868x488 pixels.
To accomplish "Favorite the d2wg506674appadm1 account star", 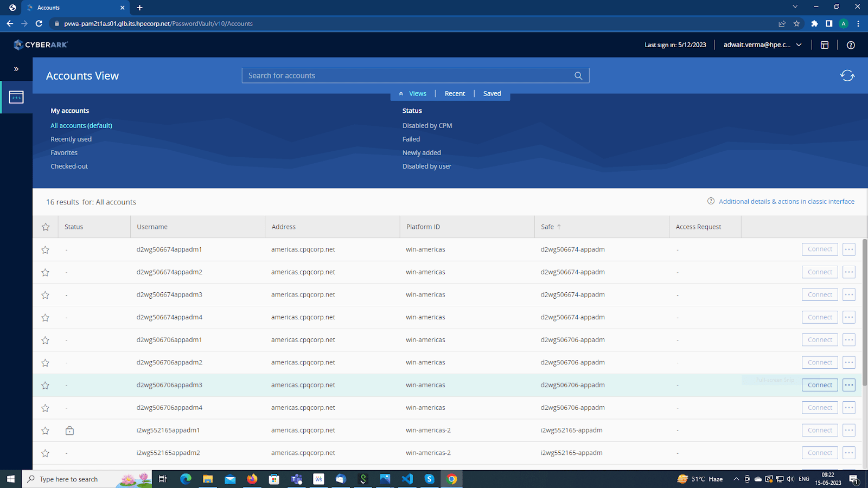I will pos(45,250).
